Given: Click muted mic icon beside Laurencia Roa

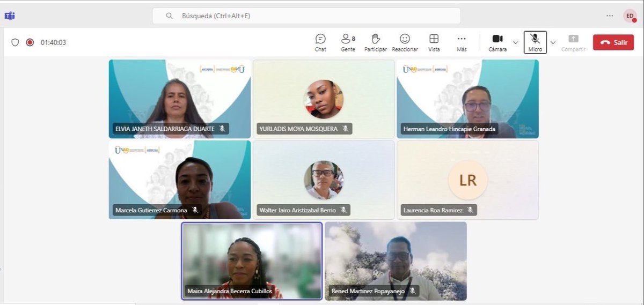Looking at the screenshot, I should (x=470, y=210).
